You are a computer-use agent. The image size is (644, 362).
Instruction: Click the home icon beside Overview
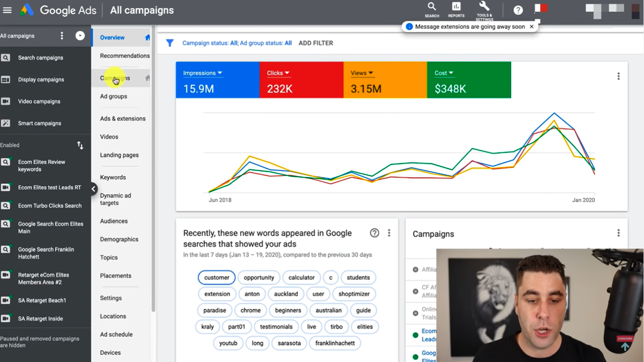[148, 38]
